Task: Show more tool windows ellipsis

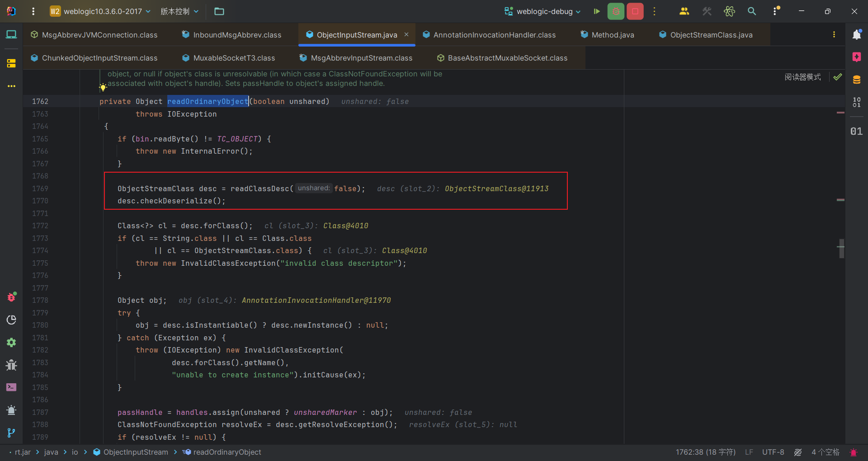Action: coord(11,86)
